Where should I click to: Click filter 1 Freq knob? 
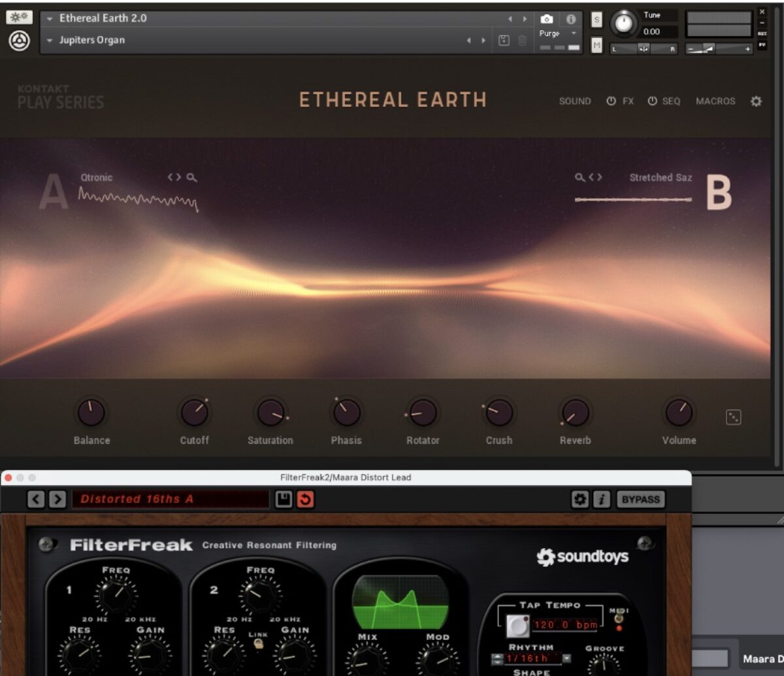click(x=116, y=595)
